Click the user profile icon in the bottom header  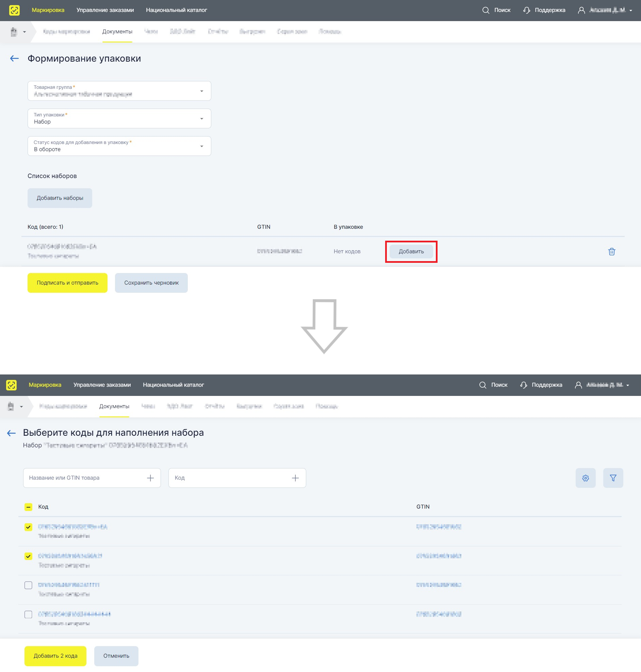578,385
